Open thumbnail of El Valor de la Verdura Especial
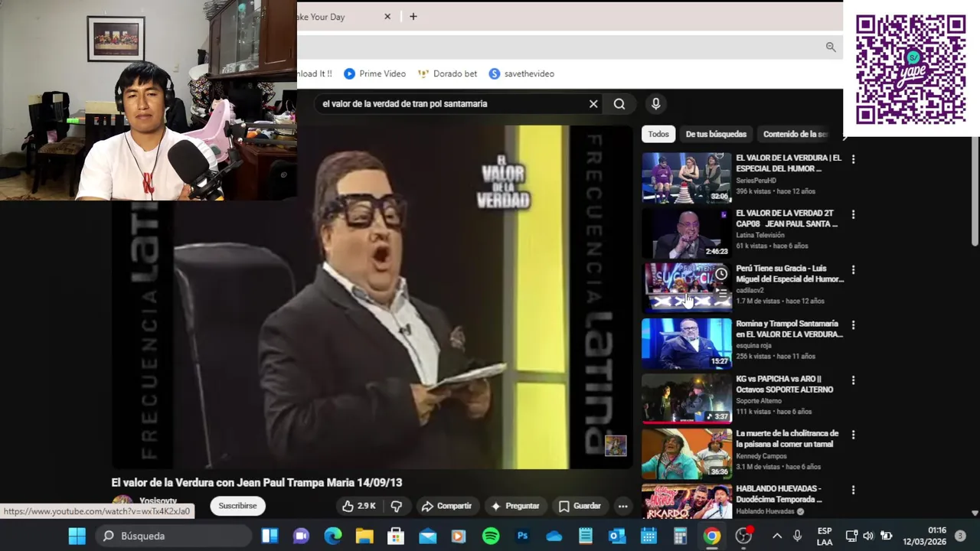This screenshot has height=551, width=980. pyautogui.click(x=687, y=178)
